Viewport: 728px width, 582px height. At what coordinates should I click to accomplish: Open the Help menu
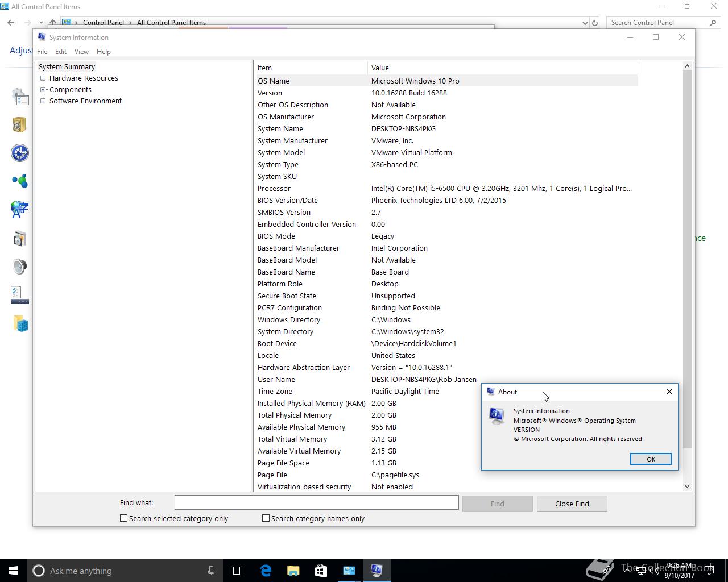click(104, 52)
